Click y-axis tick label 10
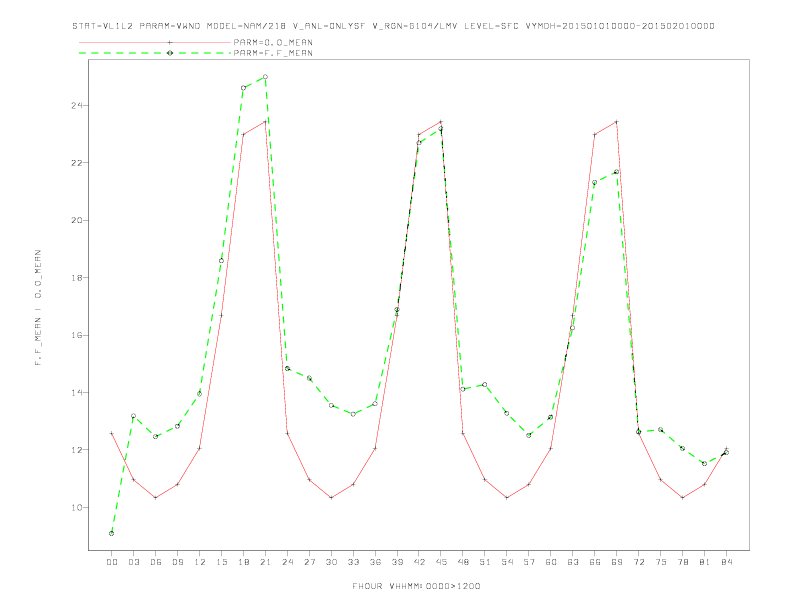 [x=77, y=507]
